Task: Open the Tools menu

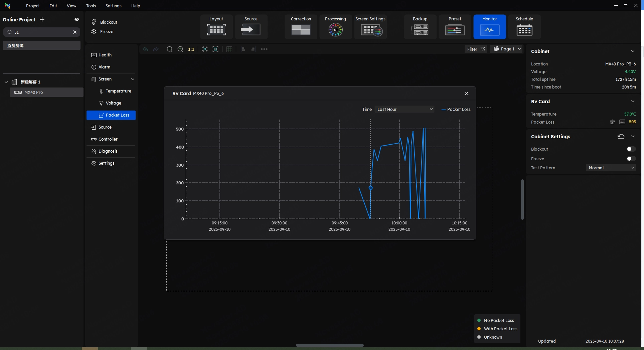Action: (x=91, y=6)
